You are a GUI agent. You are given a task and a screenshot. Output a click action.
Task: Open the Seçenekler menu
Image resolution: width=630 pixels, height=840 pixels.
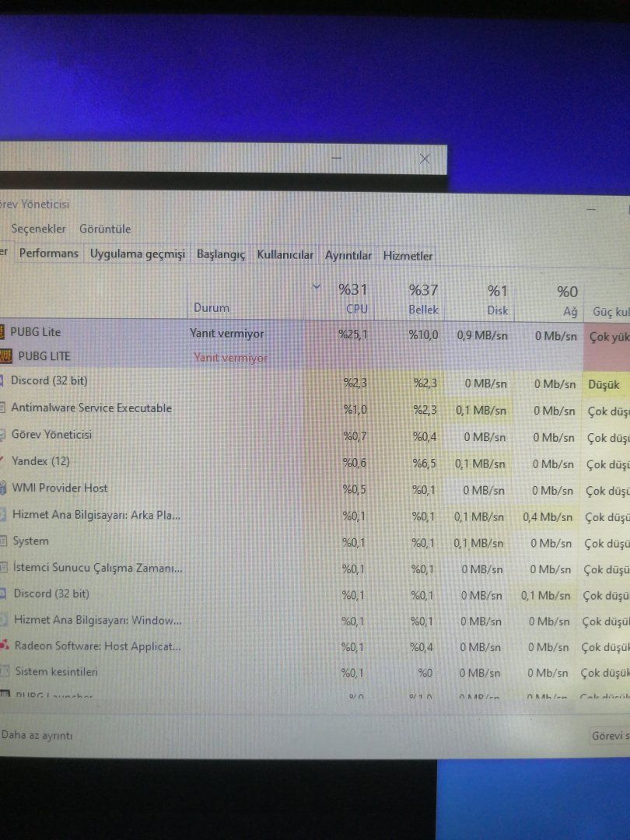[x=39, y=229]
